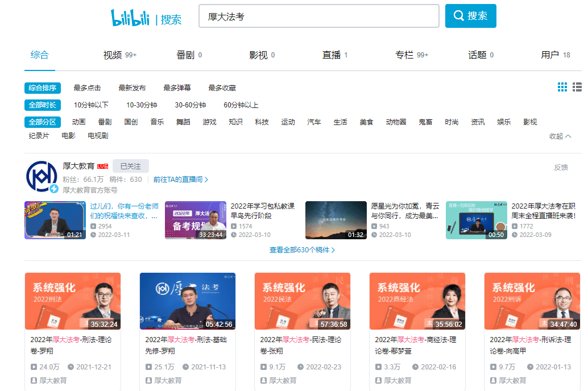Click date clock icon for 商经法-理论卷-鄢梦萱

(415, 367)
